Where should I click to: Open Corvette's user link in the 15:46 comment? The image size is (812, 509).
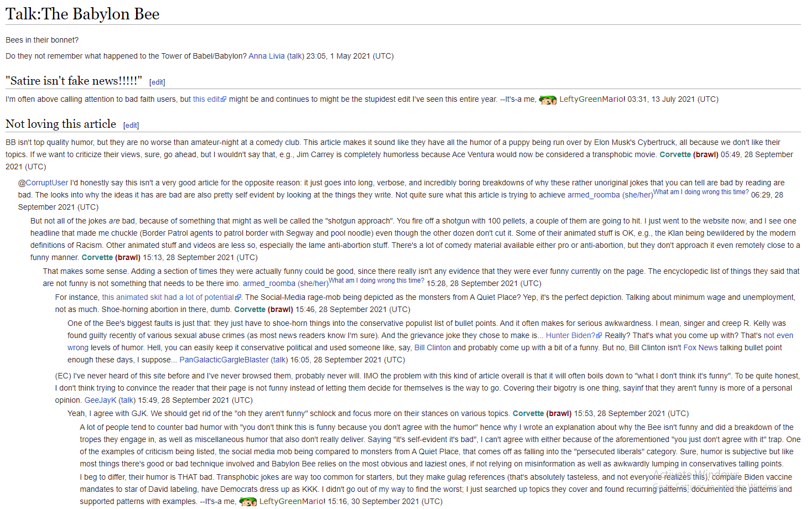(x=250, y=309)
